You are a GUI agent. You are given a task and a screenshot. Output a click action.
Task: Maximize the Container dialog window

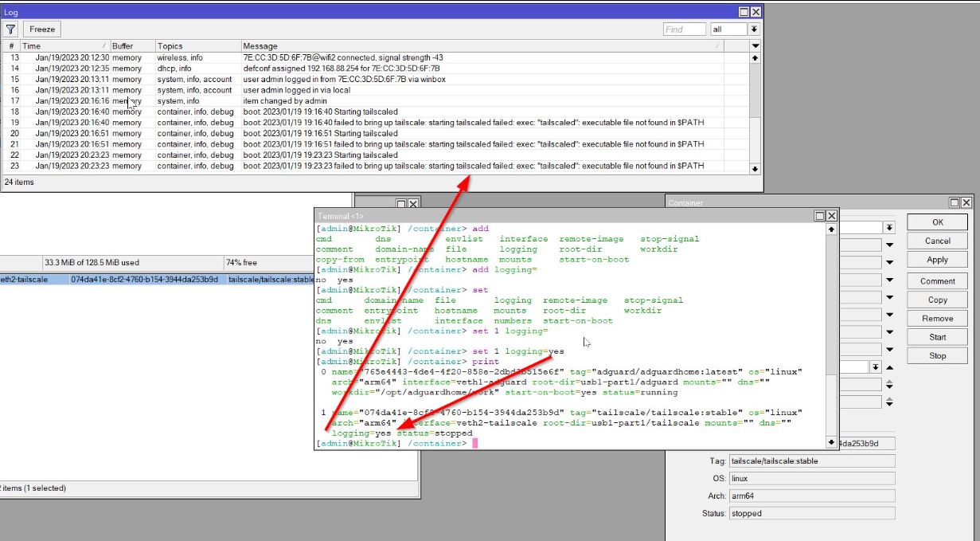[955, 203]
